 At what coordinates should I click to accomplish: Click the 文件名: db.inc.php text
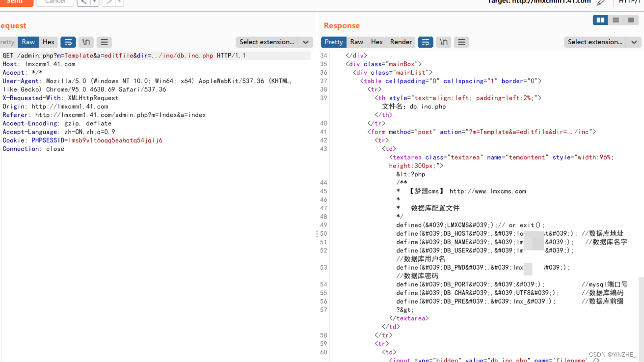pos(414,107)
